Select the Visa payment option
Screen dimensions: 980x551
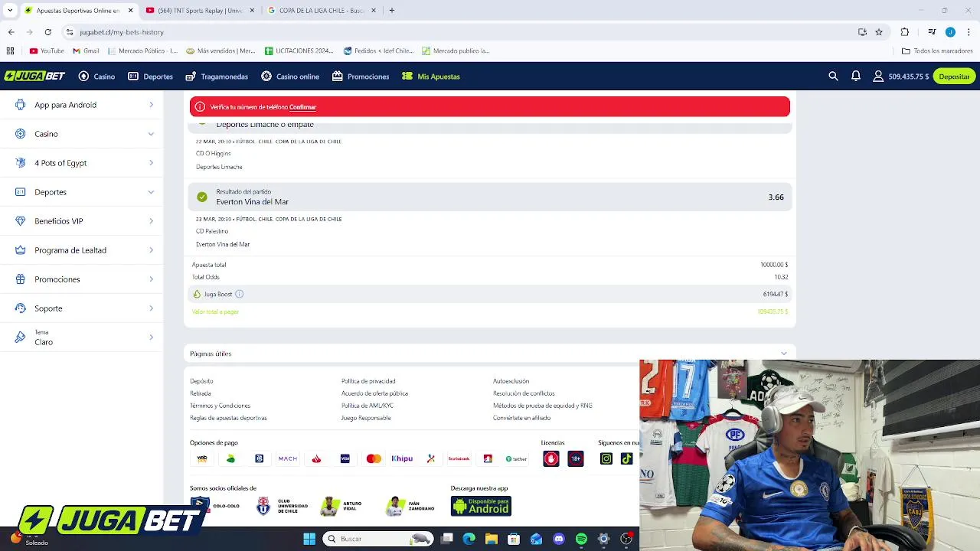click(345, 458)
